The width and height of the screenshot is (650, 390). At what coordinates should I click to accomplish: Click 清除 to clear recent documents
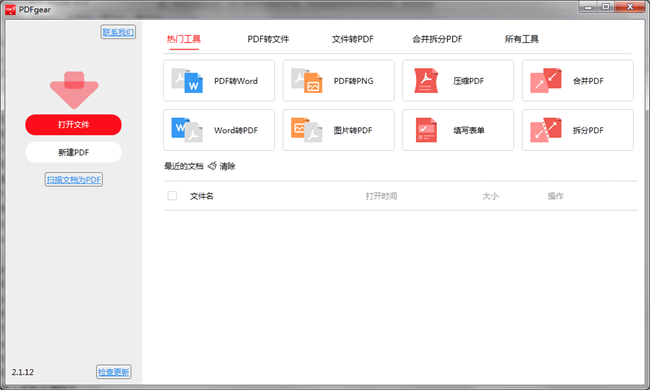(x=227, y=166)
